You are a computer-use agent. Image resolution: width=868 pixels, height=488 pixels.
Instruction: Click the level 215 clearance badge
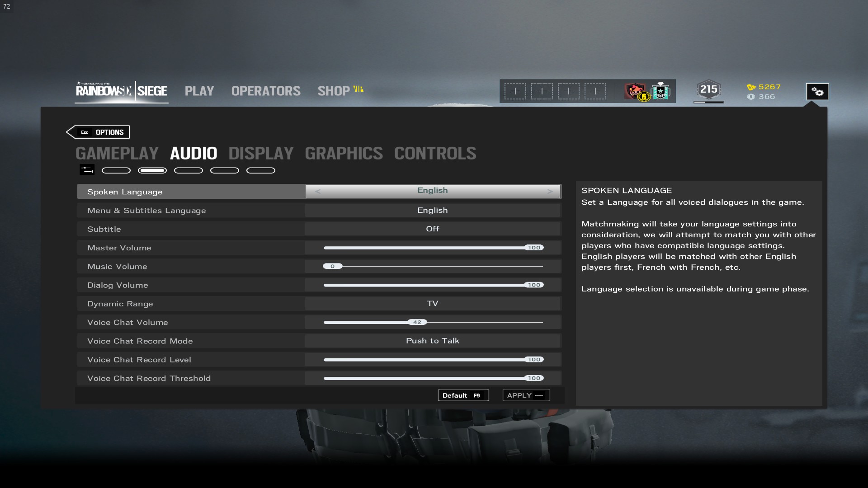[x=708, y=89]
